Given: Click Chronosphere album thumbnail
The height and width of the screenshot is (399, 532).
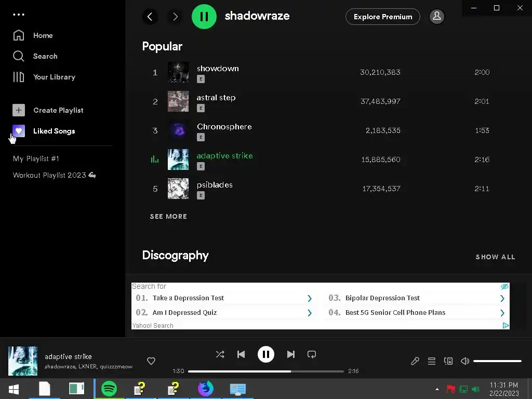Looking at the screenshot, I should [x=178, y=130].
